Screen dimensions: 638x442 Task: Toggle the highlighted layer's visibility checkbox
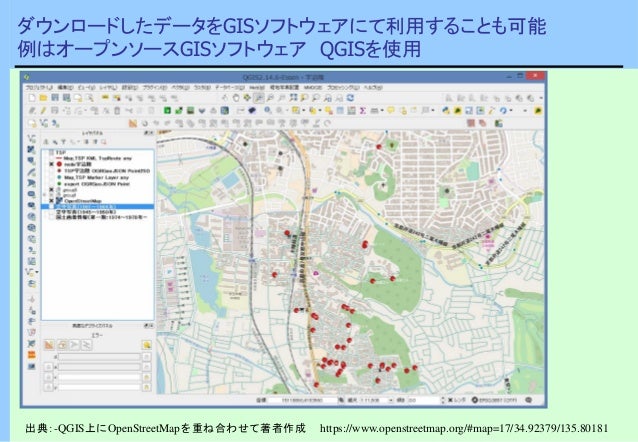pos(51,207)
